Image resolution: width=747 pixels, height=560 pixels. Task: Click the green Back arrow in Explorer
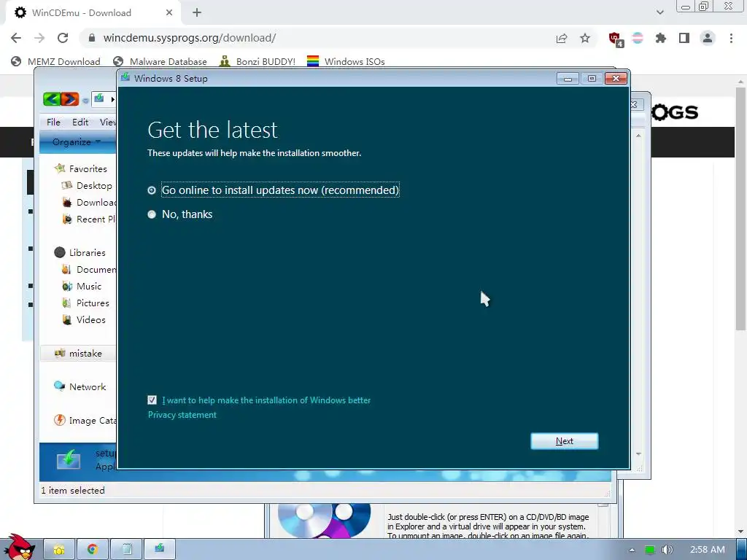(x=52, y=99)
